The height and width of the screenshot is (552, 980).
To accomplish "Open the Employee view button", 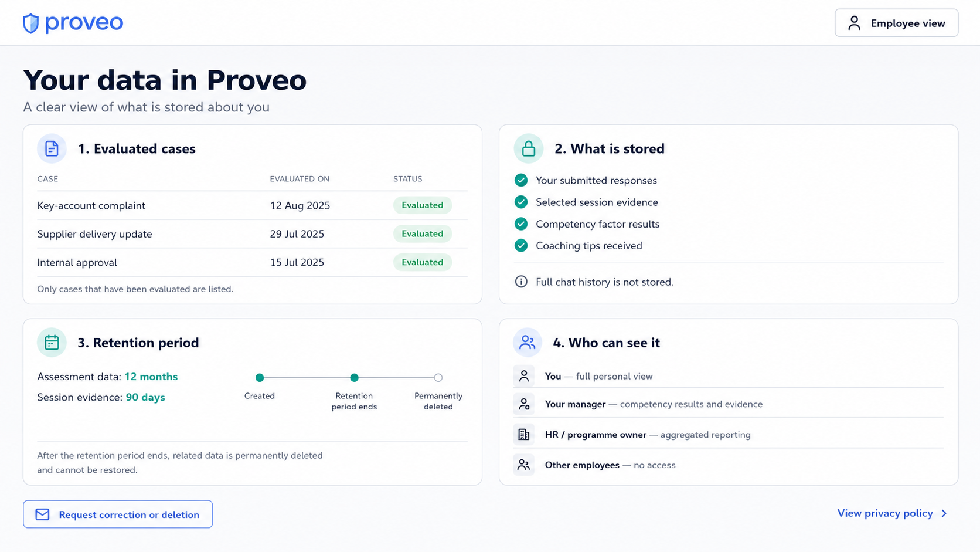I will pos(897,23).
